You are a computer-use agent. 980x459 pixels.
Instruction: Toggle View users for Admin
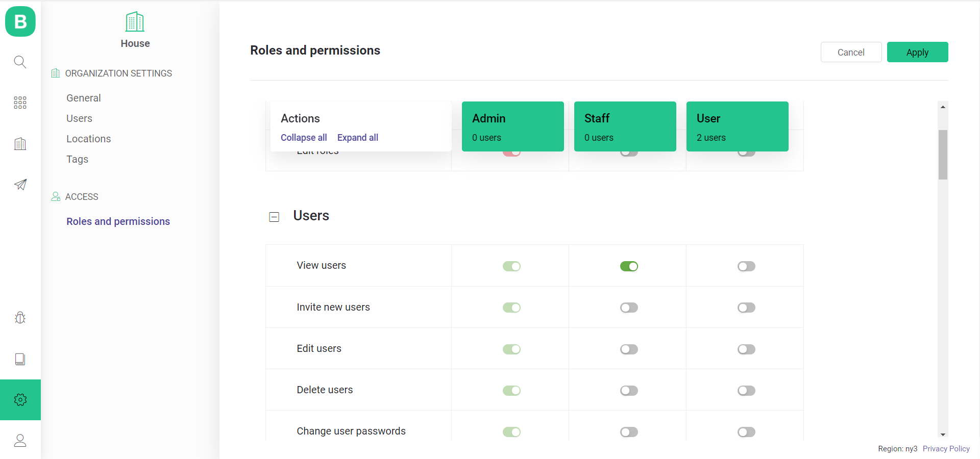coord(511,266)
